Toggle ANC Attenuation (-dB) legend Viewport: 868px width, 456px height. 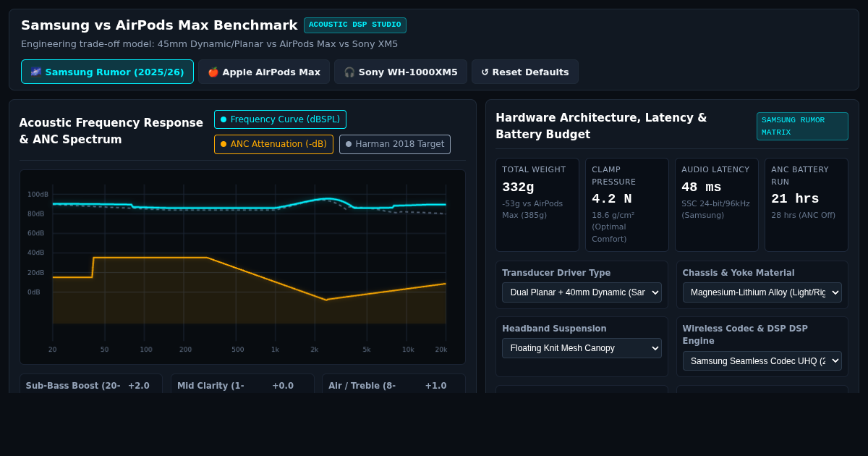pos(273,144)
